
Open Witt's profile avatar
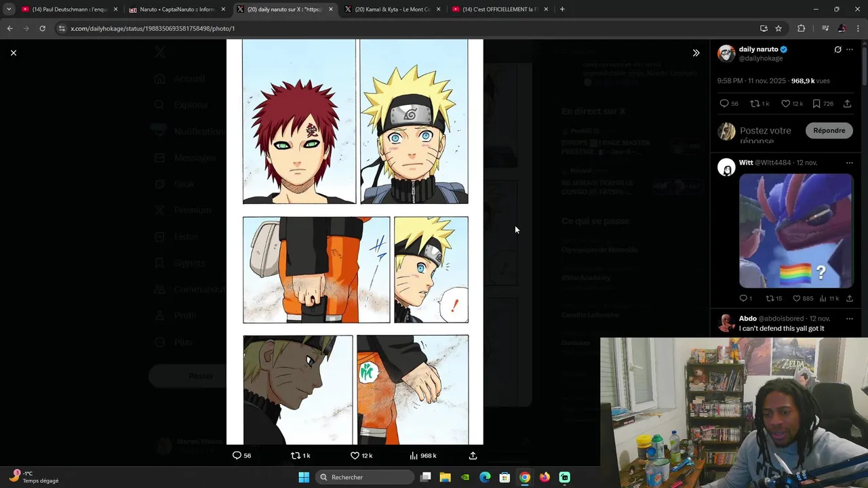726,167
